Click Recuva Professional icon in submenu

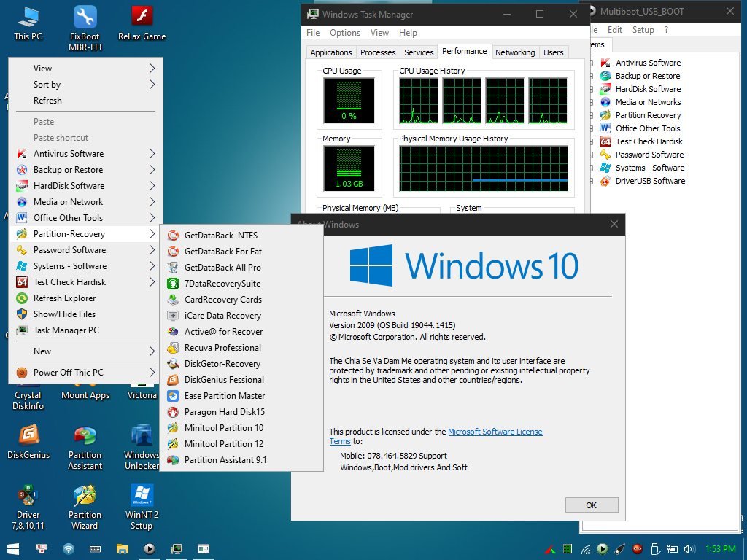point(173,348)
